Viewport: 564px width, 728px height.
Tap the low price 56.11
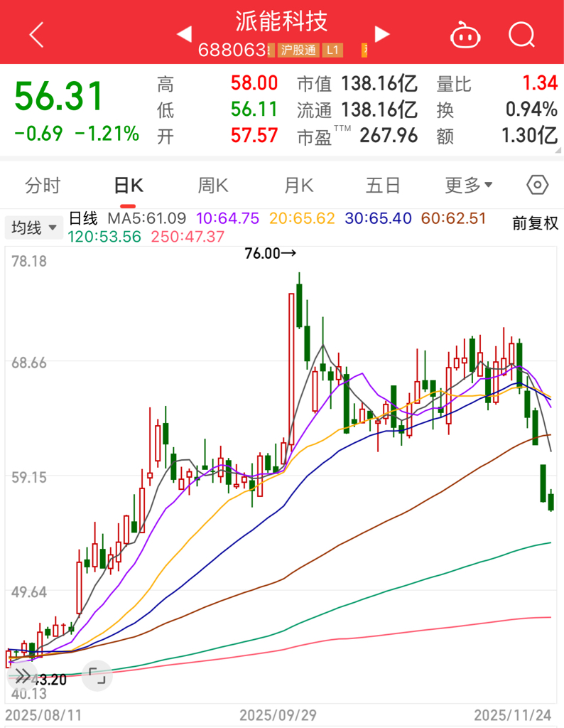click(254, 109)
